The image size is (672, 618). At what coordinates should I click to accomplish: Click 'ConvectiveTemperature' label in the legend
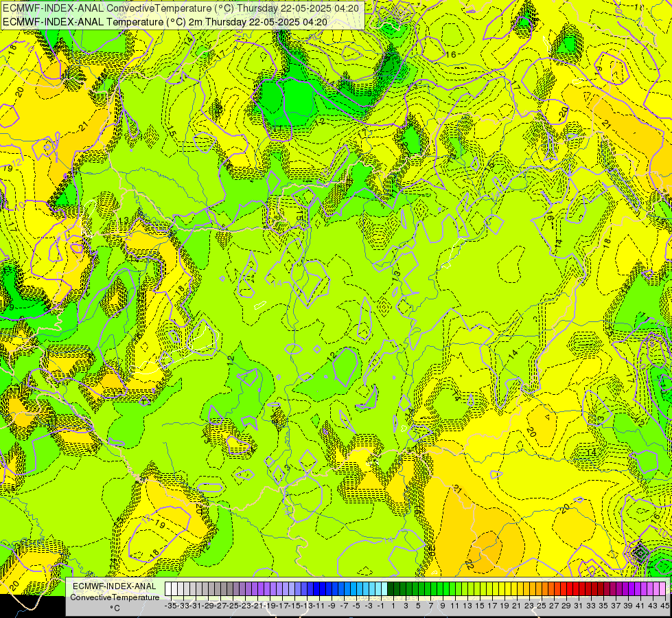coord(115,597)
